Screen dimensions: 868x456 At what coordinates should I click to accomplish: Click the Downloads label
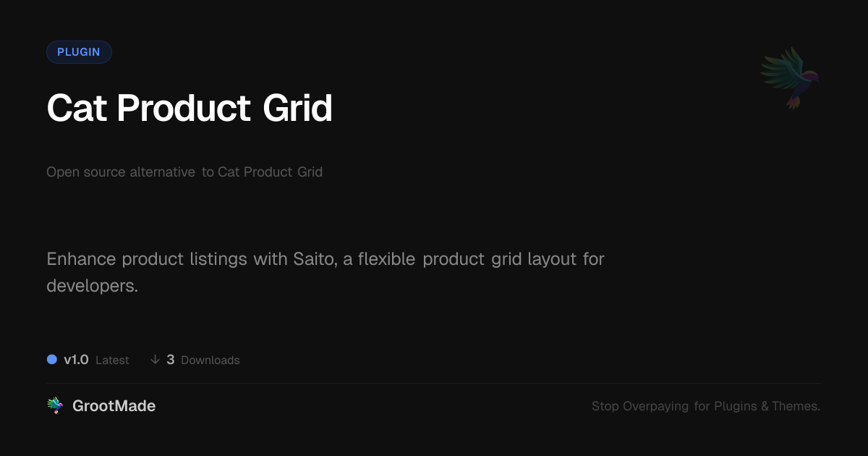[x=210, y=360]
